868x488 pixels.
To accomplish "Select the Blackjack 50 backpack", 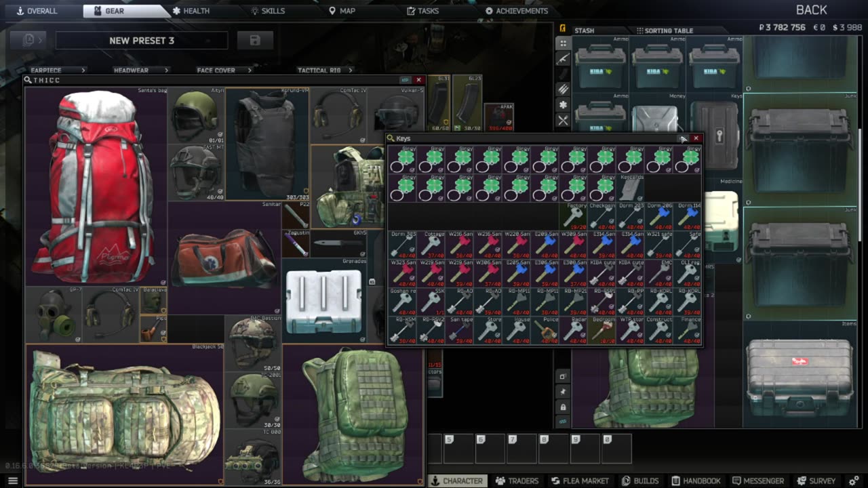I will click(x=125, y=414).
